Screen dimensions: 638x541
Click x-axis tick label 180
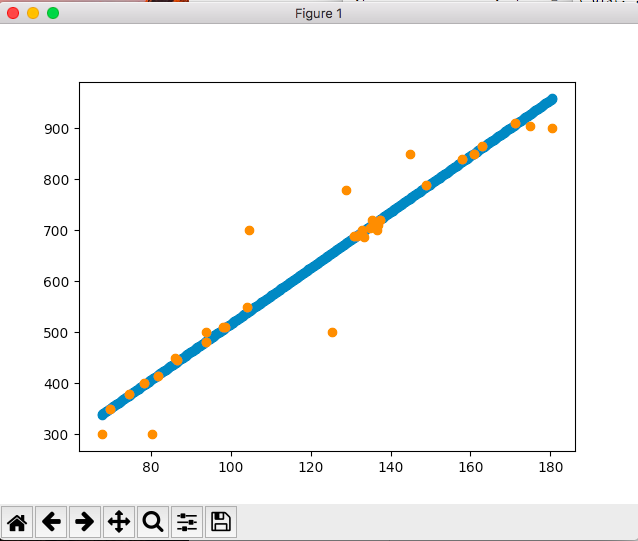551,467
